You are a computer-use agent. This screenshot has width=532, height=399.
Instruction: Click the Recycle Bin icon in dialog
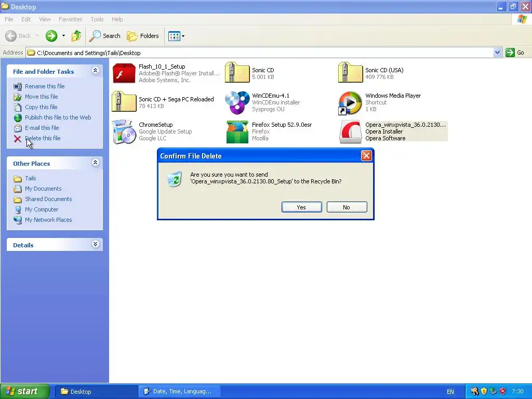(175, 179)
